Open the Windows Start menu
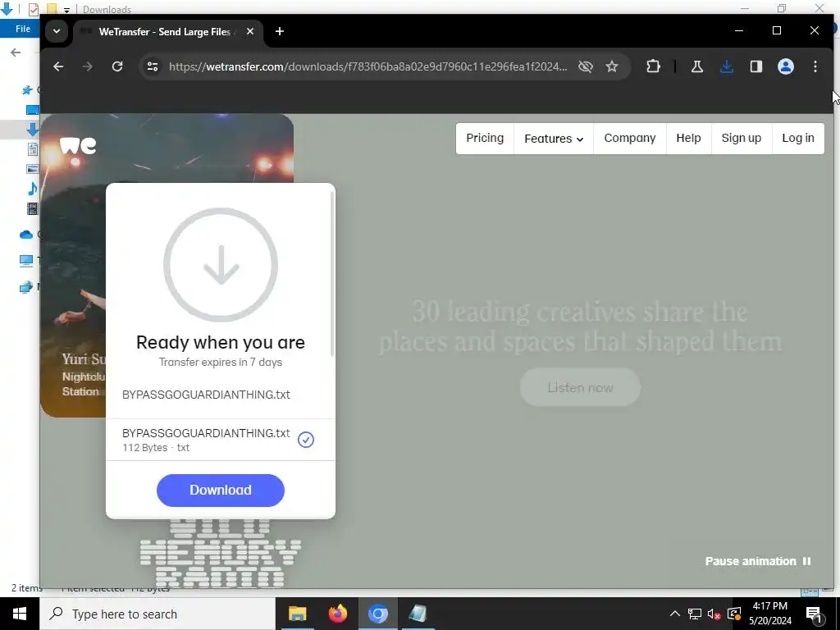Screen dimensions: 840x630 coord(20,614)
